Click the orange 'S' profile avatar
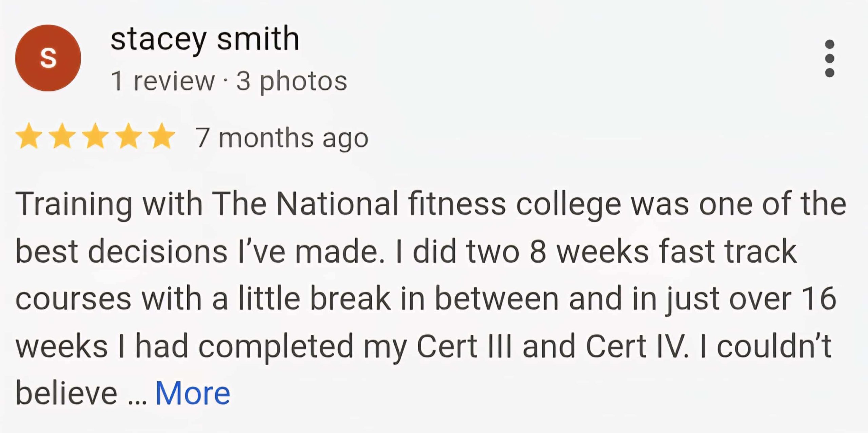Image resolution: width=868 pixels, height=433 pixels. (x=48, y=58)
